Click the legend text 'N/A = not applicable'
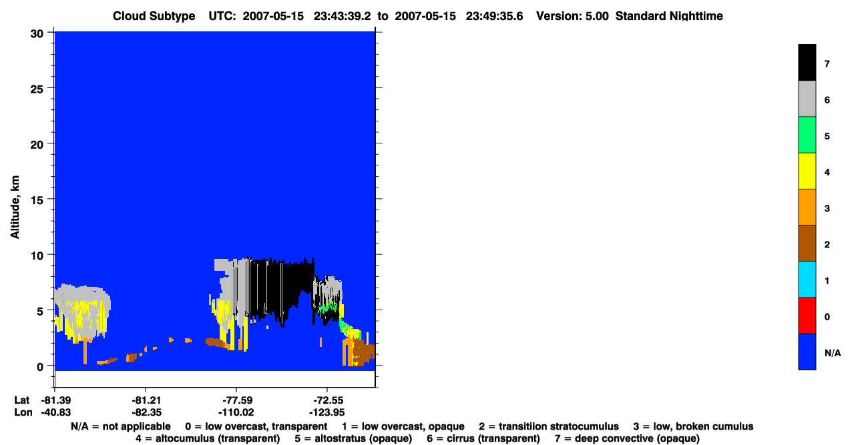The height and width of the screenshot is (445, 868). pos(120,426)
